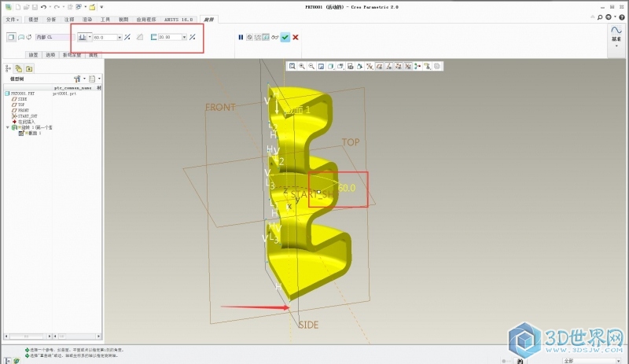This screenshot has width=629, height=364.
Task: Open the 选项 options panel tab
Action: (50, 55)
